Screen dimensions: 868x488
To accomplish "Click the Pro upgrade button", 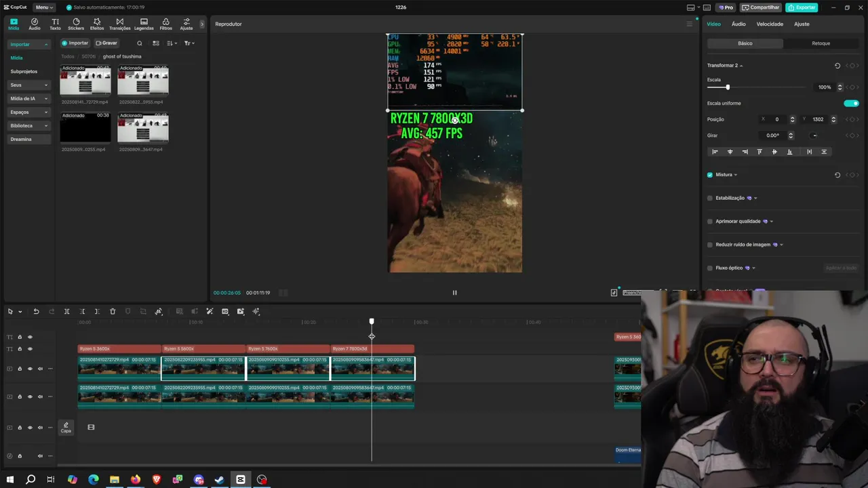I will point(725,7).
